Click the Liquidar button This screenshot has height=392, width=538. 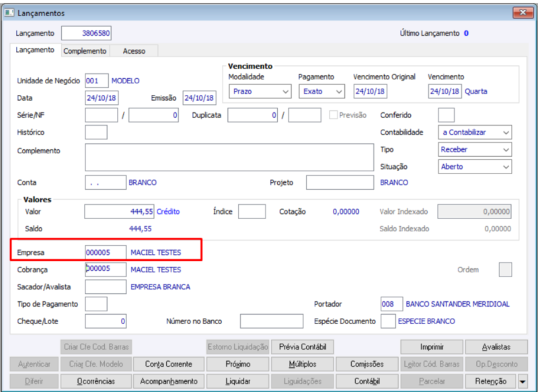pyautogui.click(x=238, y=381)
